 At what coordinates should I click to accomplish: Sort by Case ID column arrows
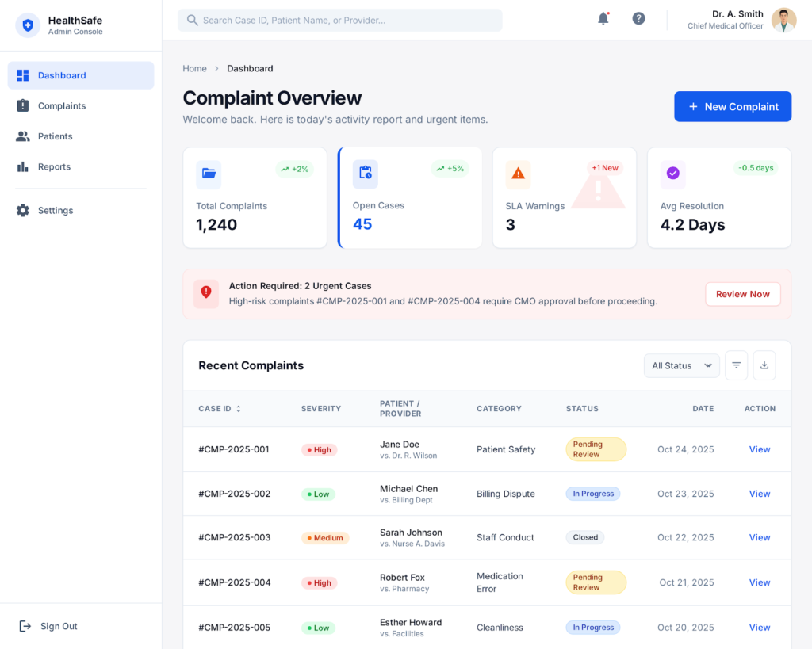pos(238,409)
